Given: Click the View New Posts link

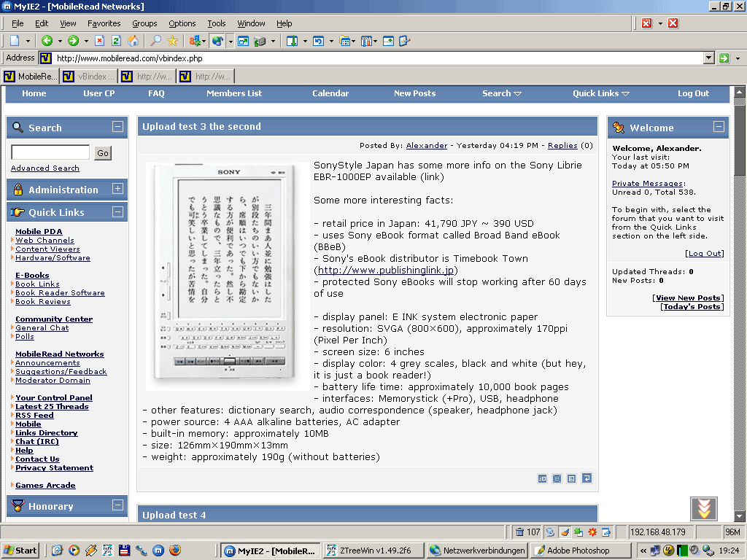Looking at the screenshot, I should (x=690, y=298).
